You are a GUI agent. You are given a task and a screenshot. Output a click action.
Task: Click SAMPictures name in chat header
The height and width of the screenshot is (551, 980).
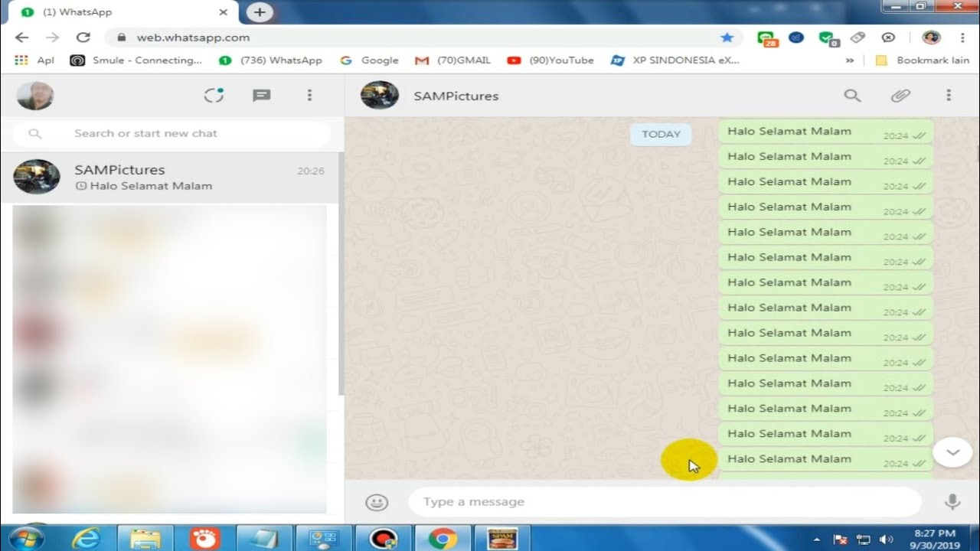pyautogui.click(x=456, y=96)
